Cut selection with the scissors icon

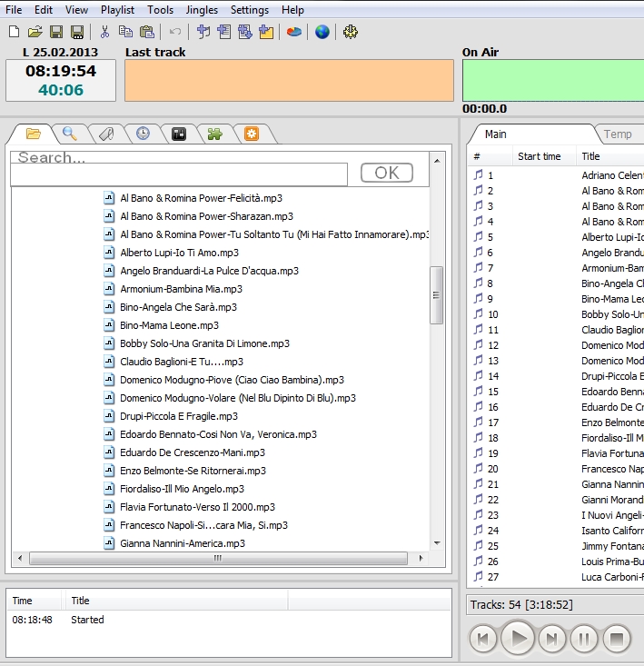(x=104, y=32)
